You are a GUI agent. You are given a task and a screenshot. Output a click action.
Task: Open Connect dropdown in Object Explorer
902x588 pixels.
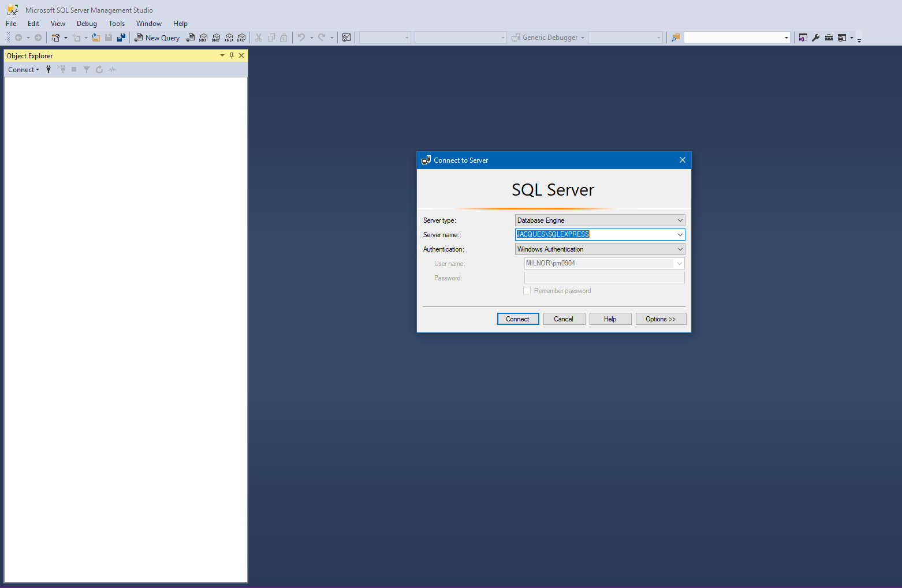[x=24, y=70]
